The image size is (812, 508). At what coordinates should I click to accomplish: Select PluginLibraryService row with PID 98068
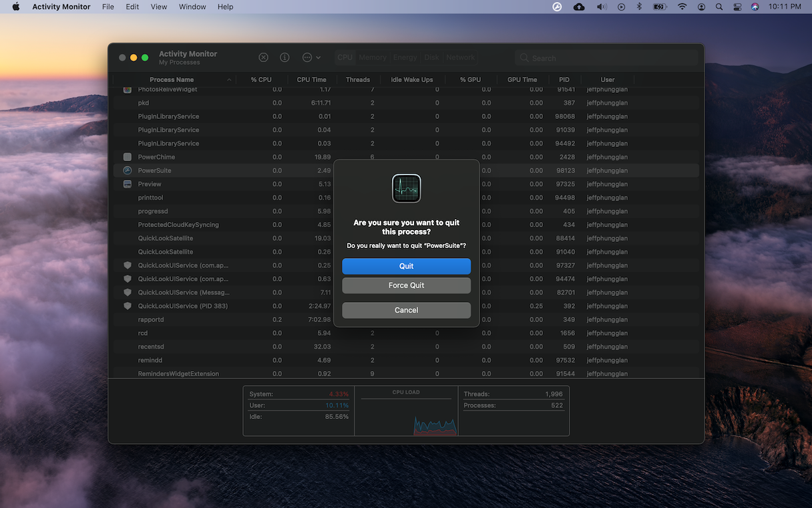tap(406, 116)
